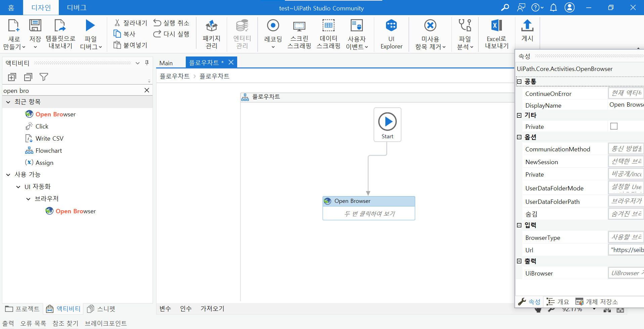Click the BrowserType property field
This screenshot has height=329, width=644.
pyautogui.click(x=626, y=237)
